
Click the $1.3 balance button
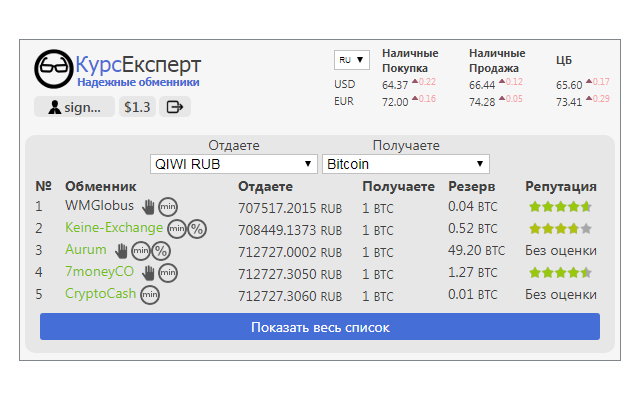(137, 107)
